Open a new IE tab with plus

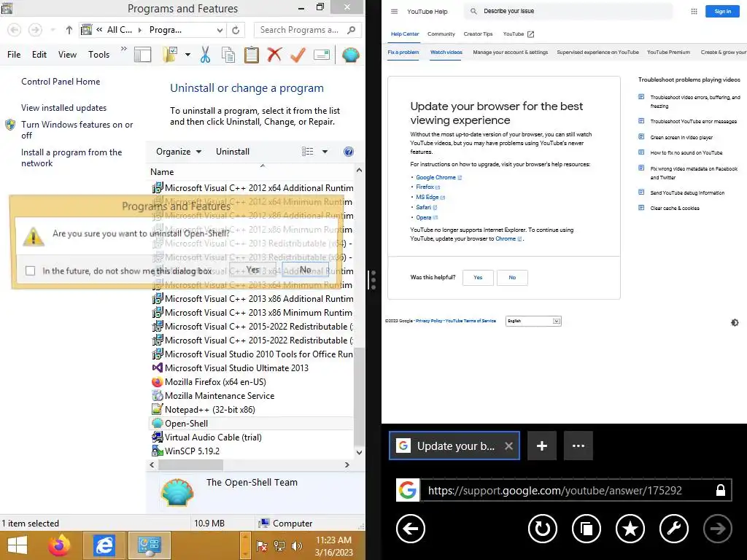coord(542,446)
